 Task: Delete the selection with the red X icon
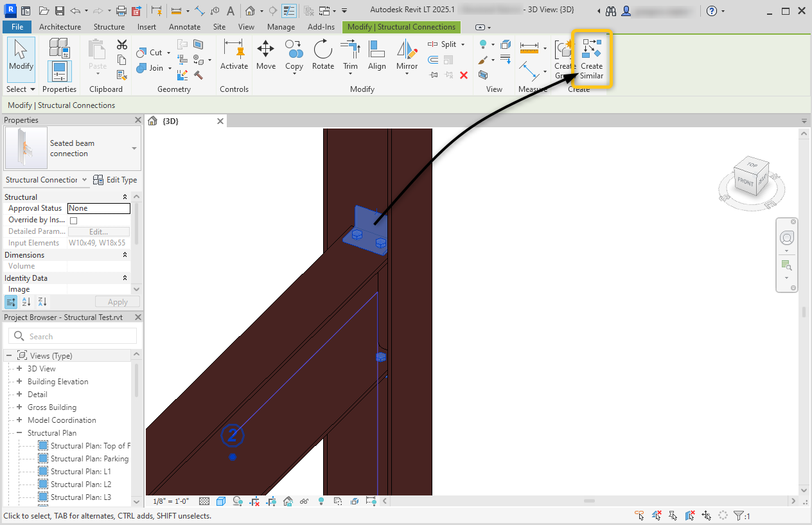[x=464, y=75]
